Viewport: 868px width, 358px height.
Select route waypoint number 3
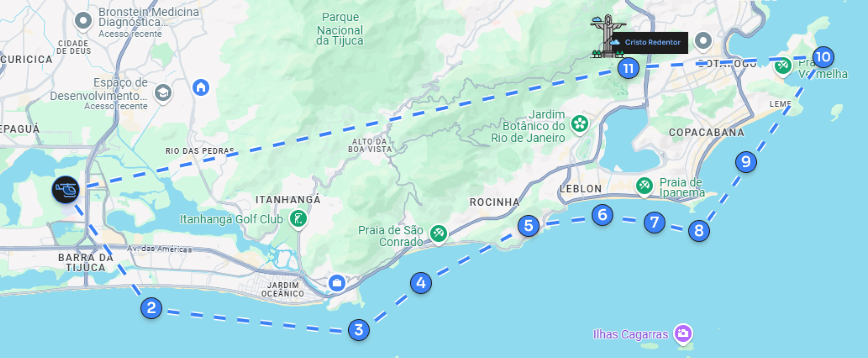click(x=359, y=330)
